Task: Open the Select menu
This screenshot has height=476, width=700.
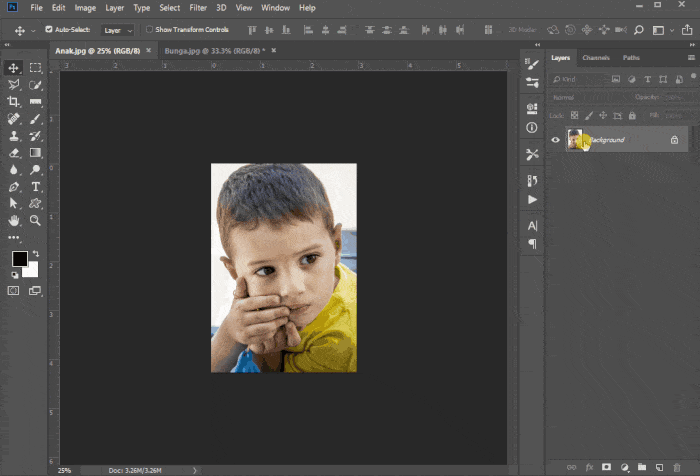Action: (x=170, y=8)
